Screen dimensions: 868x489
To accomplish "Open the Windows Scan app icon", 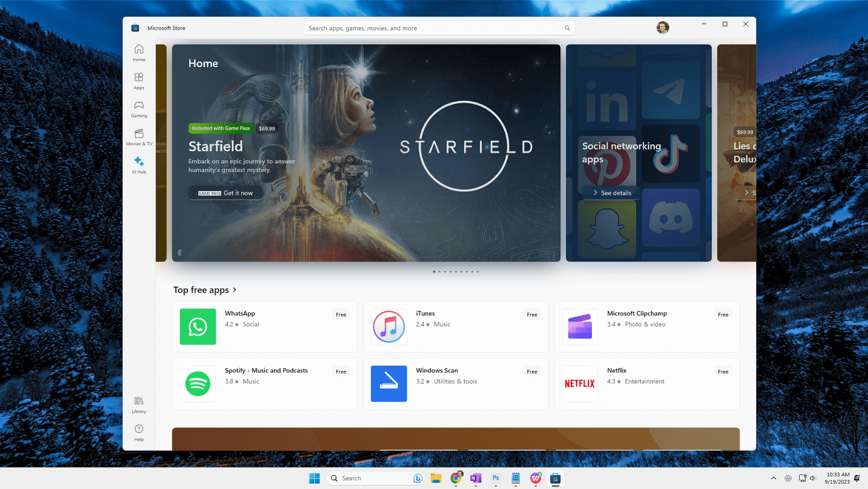I will (389, 383).
